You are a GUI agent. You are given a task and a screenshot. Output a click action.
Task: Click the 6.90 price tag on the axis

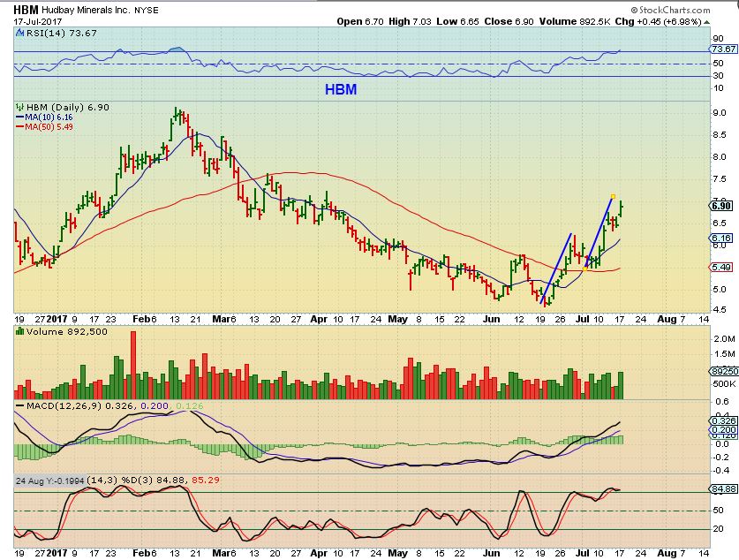(x=721, y=206)
